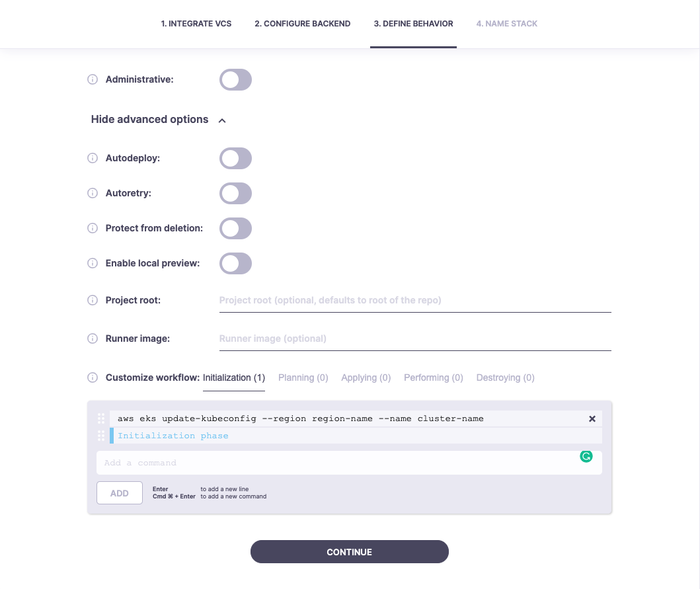Click info icon next to Administrative
Image resolution: width=700 pixels, height=589 pixels.
tap(93, 80)
